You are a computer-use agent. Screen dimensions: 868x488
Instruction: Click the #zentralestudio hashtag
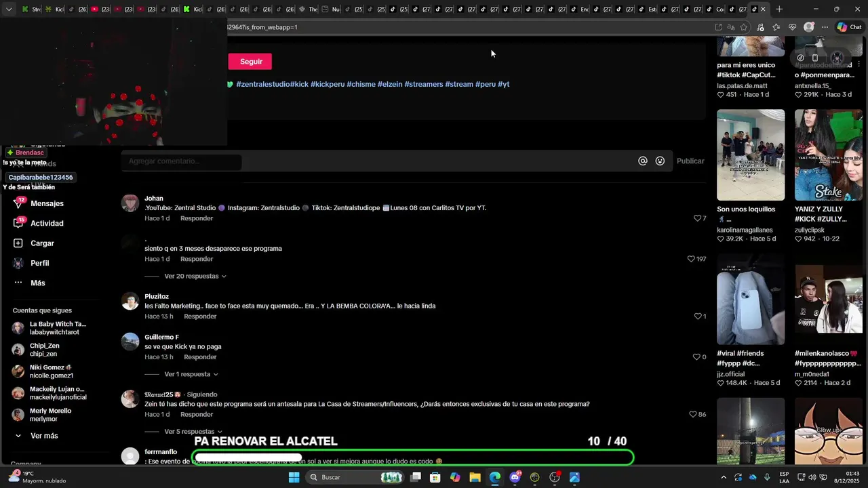click(263, 84)
